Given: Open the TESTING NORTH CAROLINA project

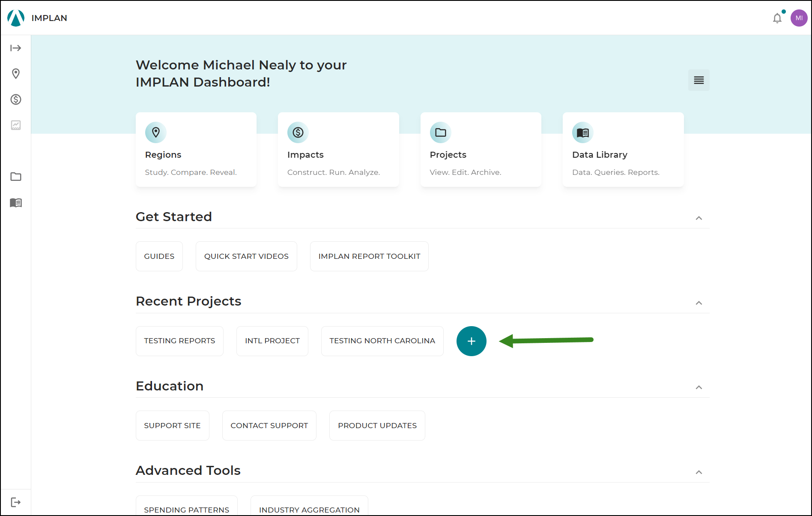Looking at the screenshot, I should click(x=382, y=341).
